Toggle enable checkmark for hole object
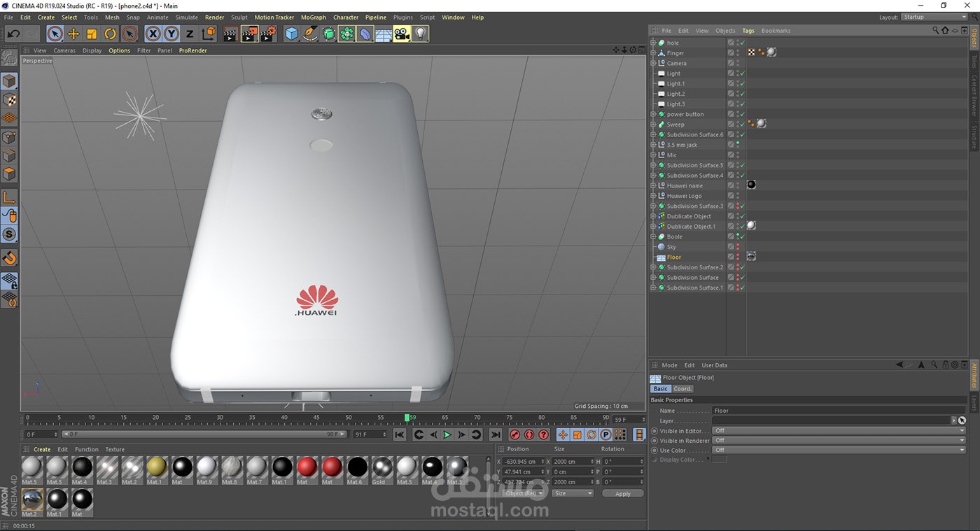This screenshot has width=980, height=531. tap(742, 43)
